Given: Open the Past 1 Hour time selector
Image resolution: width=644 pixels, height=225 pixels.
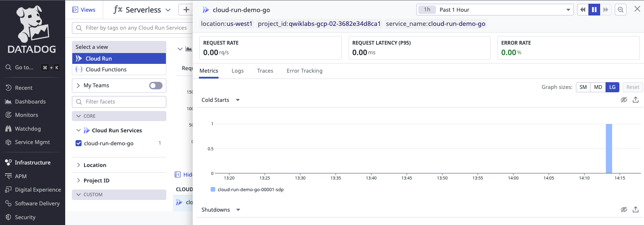Looking at the screenshot, I should 495,10.
